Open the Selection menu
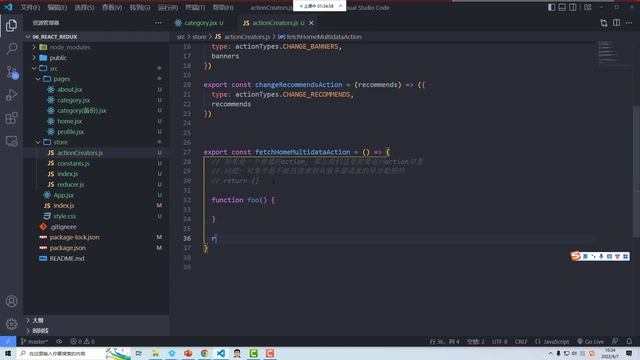640x360 pixels. (84, 7)
